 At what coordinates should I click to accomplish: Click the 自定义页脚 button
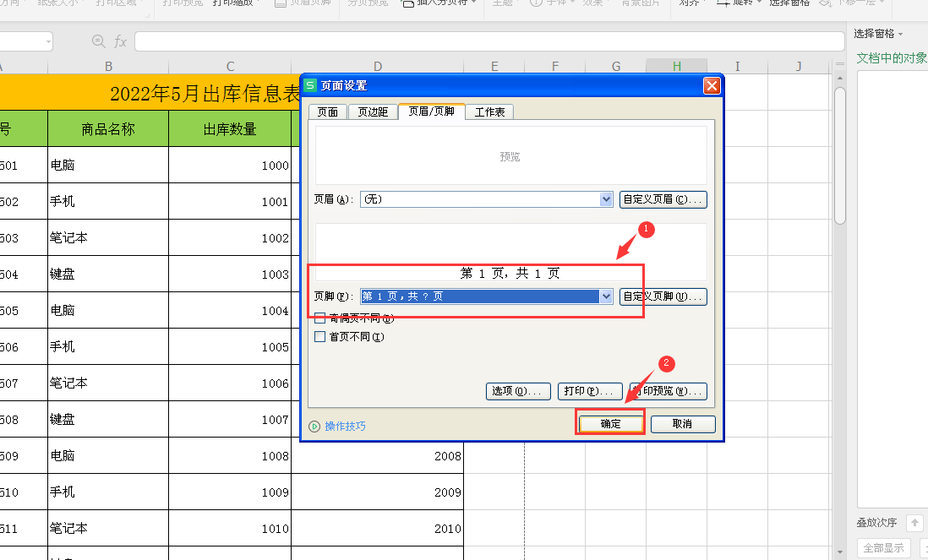click(x=663, y=296)
